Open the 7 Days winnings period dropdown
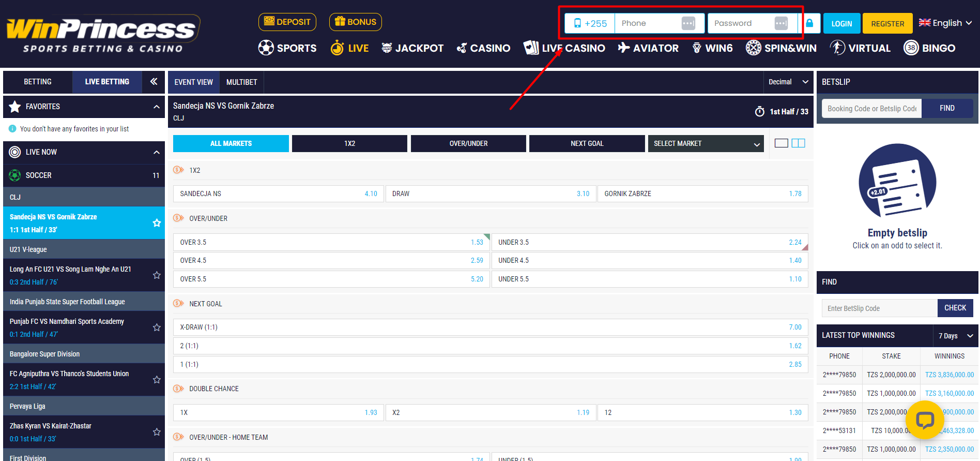Image resolution: width=980 pixels, height=461 pixels. click(956, 336)
